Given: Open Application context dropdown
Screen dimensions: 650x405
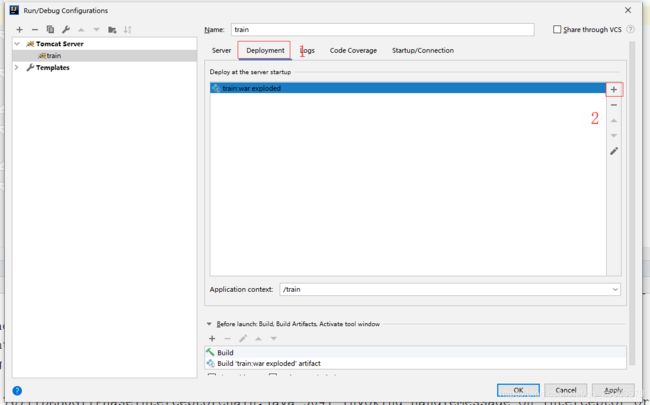Looking at the screenshot, I should pyautogui.click(x=615, y=289).
